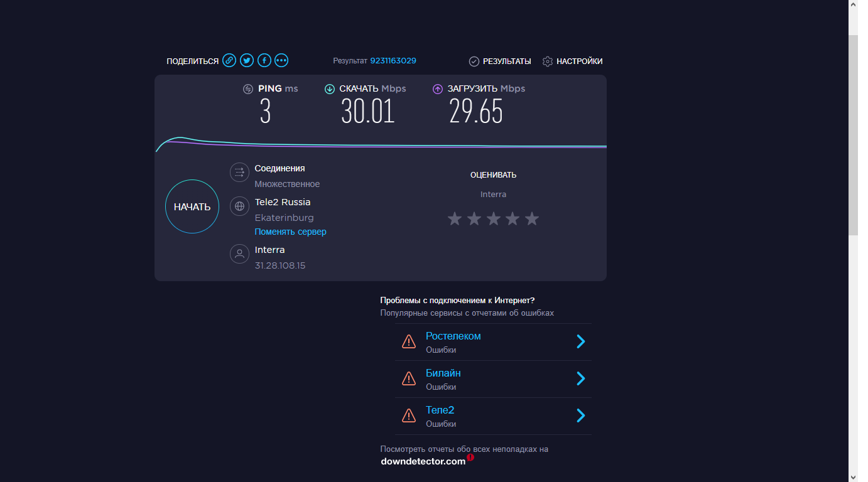Rate Interra five stars
Image resolution: width=868 pixels, height=482 pixels.
pyautogui.click(x=532, y=218)
